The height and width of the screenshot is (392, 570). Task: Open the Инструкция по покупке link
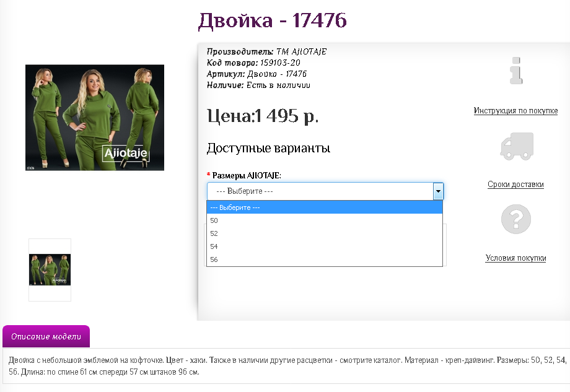[x=516, y=110]
